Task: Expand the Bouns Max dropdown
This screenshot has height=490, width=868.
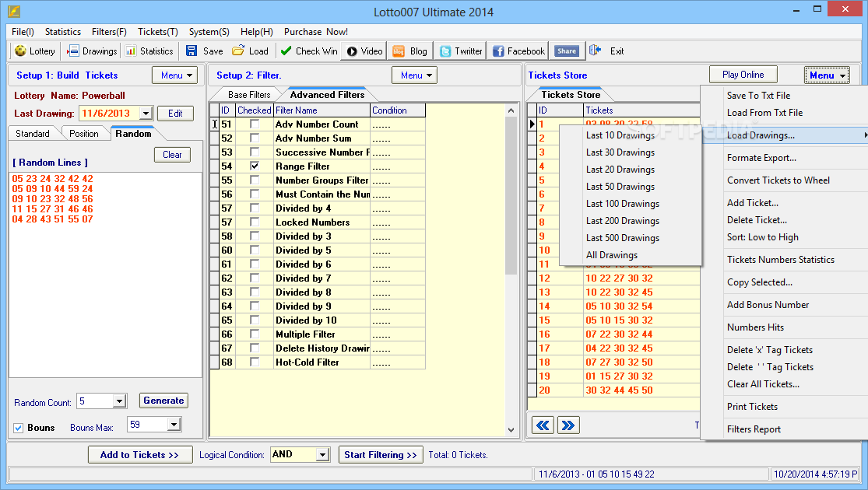Action: (174, 424)
